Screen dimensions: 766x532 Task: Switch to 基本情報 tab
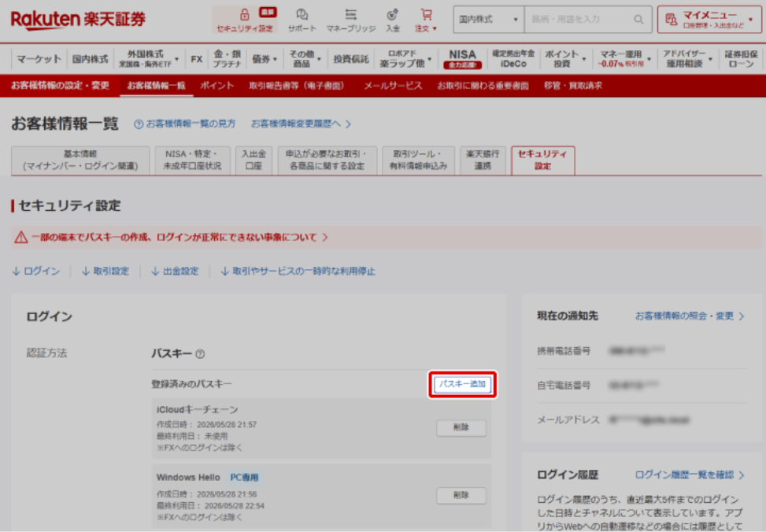(x=80, y=161)
